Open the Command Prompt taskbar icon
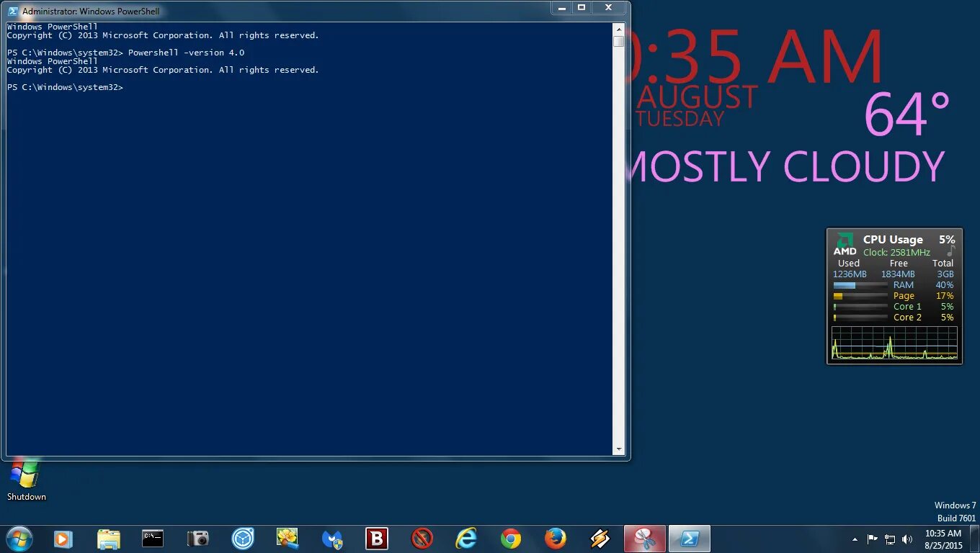 coord(153,538)
